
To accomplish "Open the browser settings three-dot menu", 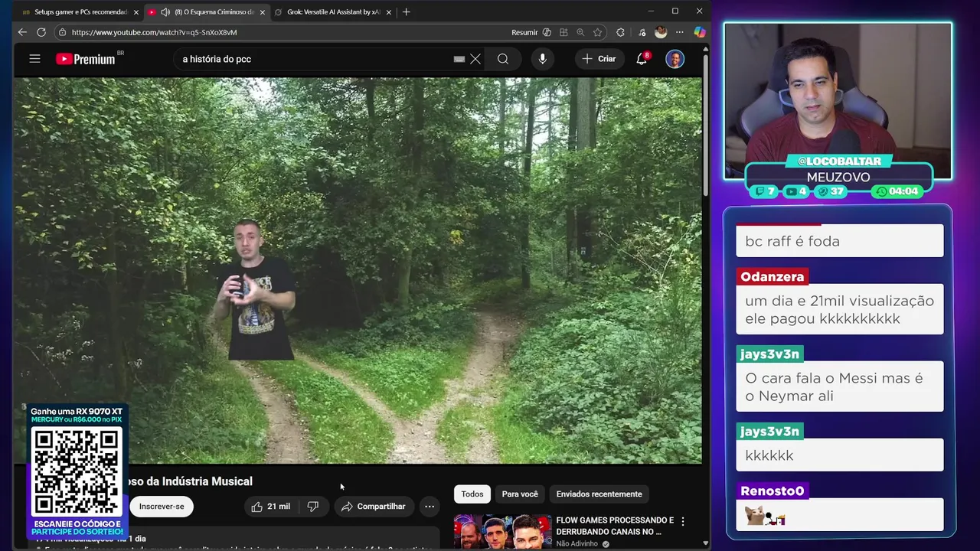I will click(x=680, y=32).
